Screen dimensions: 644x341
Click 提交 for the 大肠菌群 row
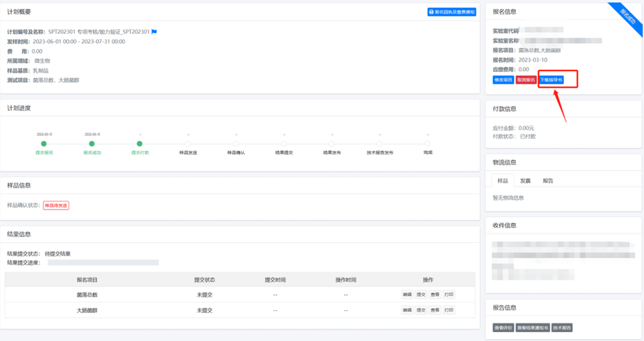coord(421,310)
